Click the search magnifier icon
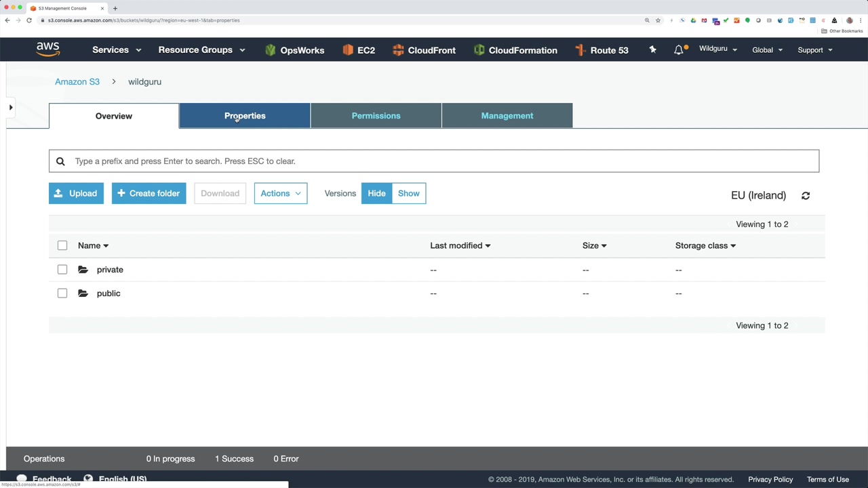Image resolution: width=868 pixels, height=488 pixels. click(60, 161)
